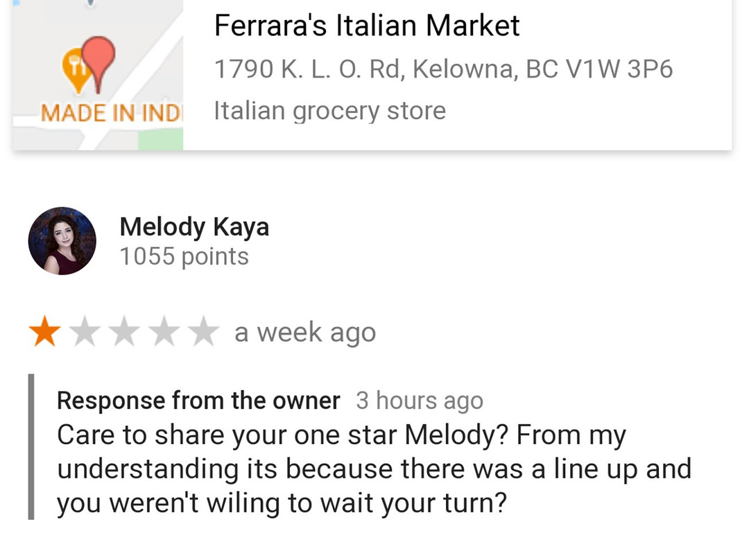Viewport: 749px width, 560px height.
Task: Click the third gray rating star
Action: [125, 332]
